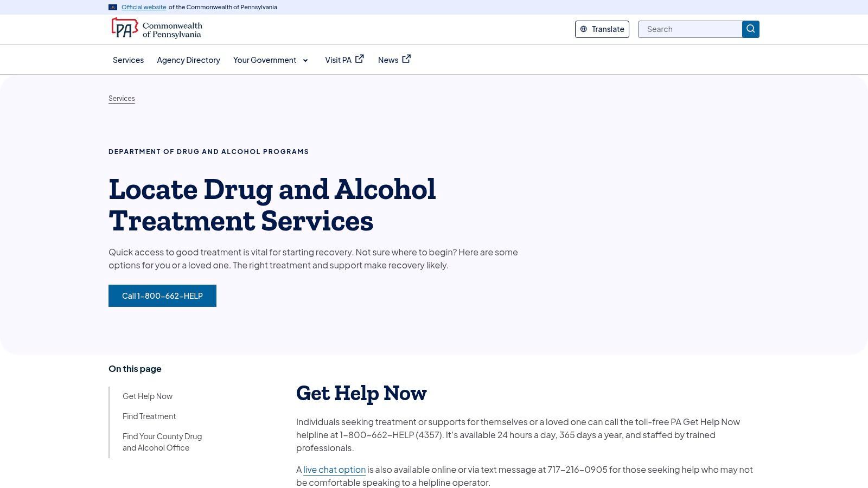Follow the Official website link
The image size is (868, 488).
[x=144, y=7]
